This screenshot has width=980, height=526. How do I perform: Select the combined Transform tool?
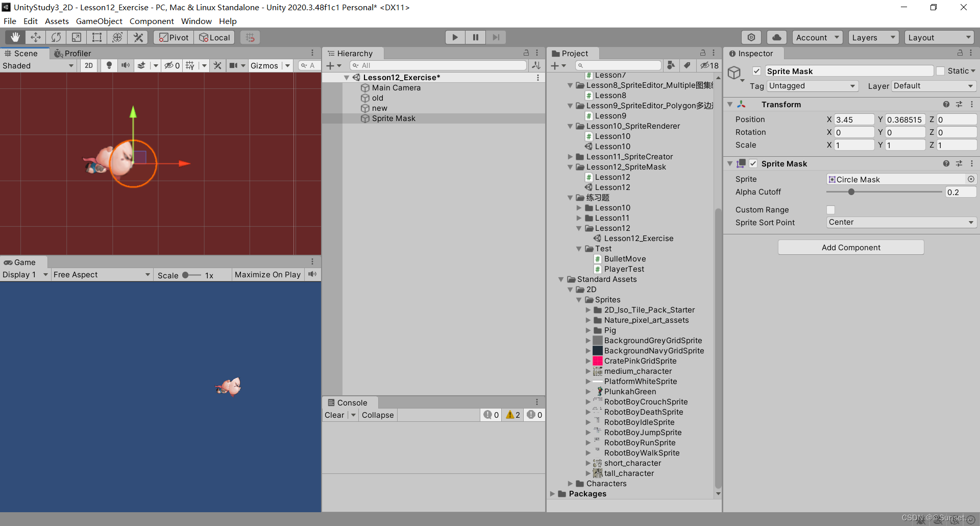117,37
